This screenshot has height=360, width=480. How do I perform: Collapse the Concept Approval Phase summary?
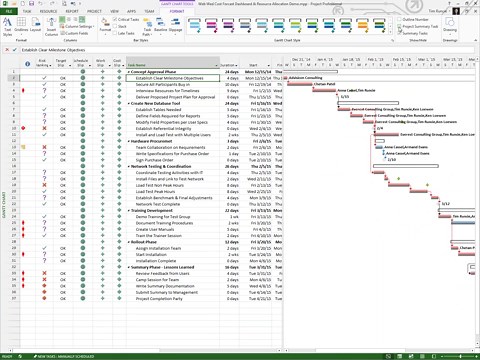[129, 72]
